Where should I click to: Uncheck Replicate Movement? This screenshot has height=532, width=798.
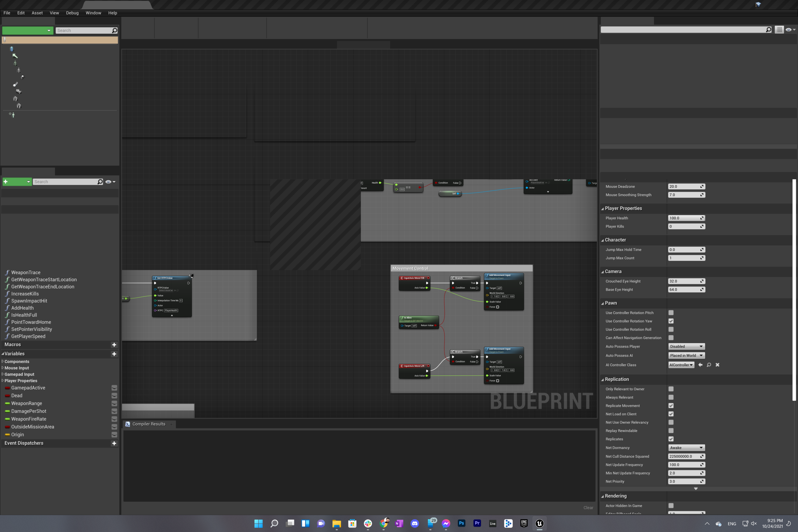[671, 406]
